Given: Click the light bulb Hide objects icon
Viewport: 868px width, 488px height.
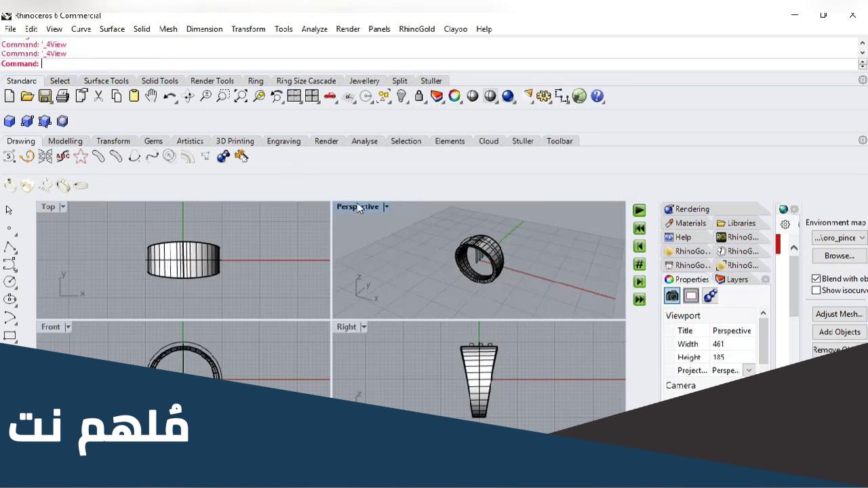Looking at the screenshot, I should click(402, 96).
